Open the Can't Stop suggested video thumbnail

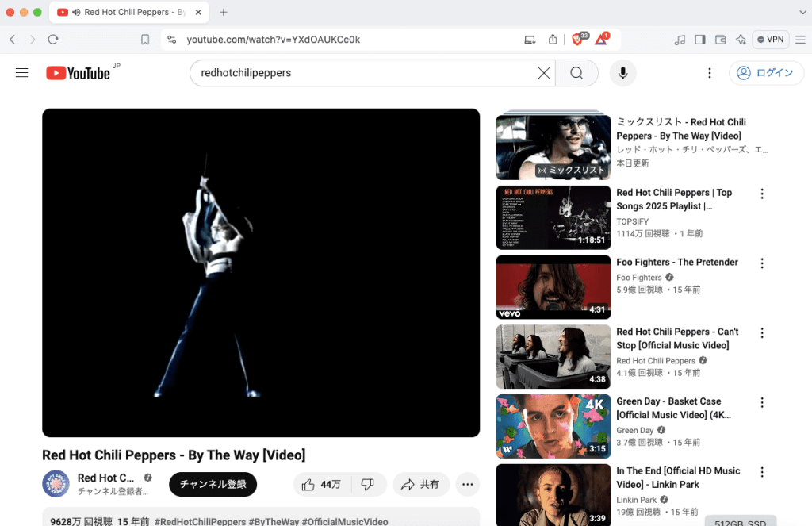click(x=553, y=356)
